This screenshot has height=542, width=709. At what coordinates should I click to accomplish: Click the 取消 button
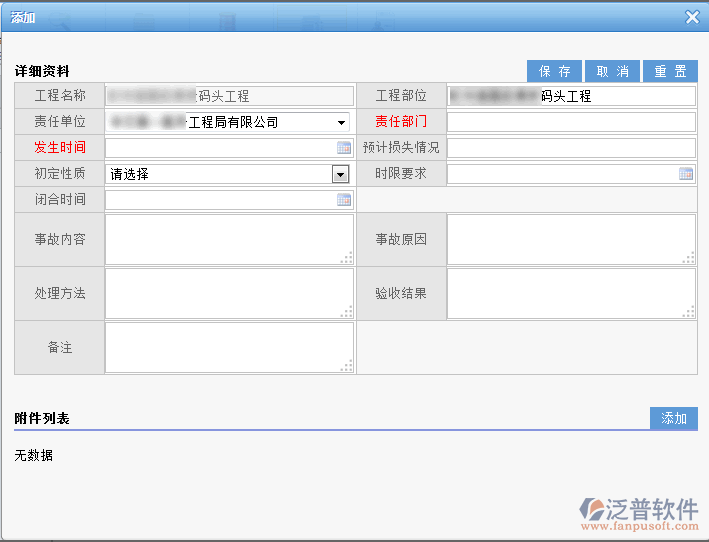tap(612, 71)
